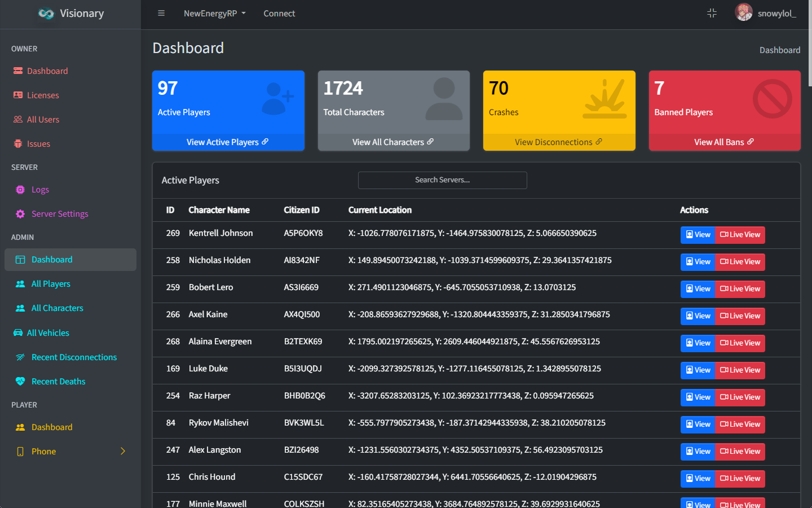
Task: Click the Logs chip icon
Action: 20,190
